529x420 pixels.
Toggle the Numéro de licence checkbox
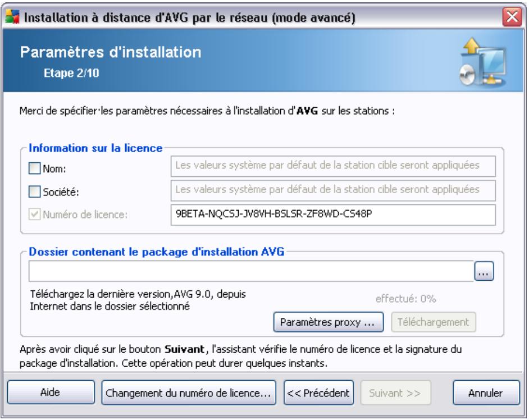coord(34,214)
